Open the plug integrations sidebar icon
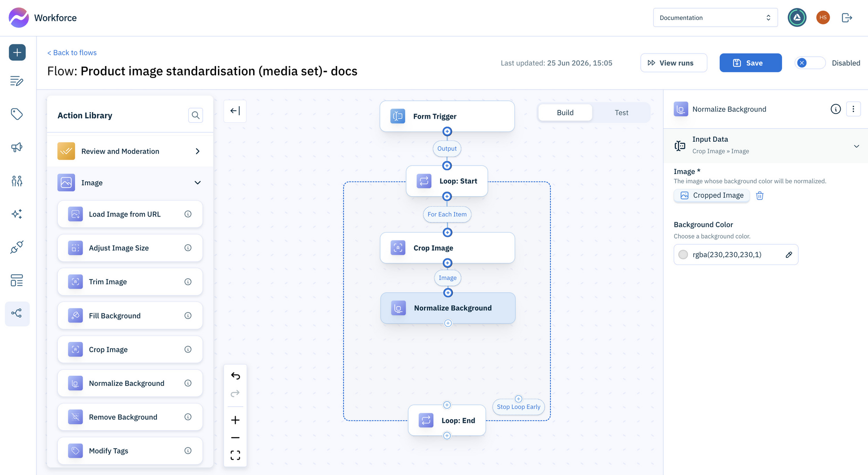The width and height of the screenshot is (868, 475). [17, 247]
